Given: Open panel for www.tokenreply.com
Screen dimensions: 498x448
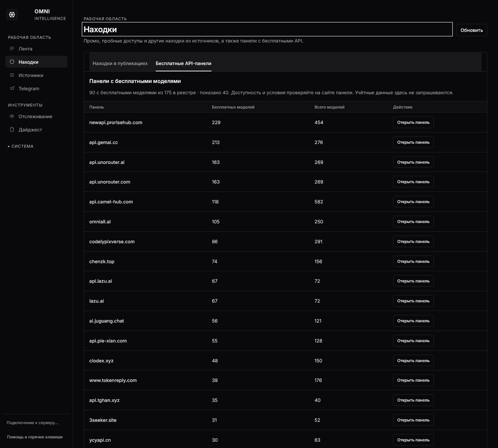Looking at the screenshot, I should 413,380.
